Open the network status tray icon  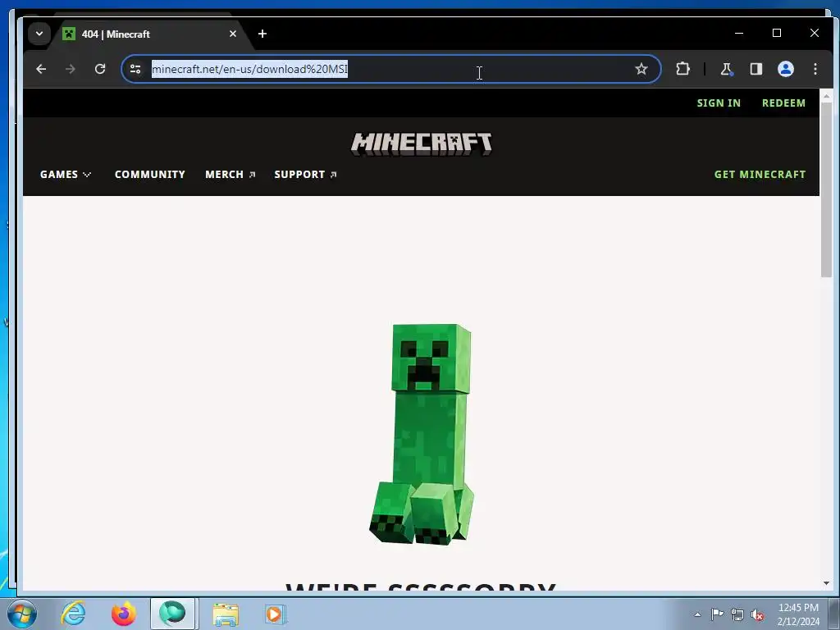737,614
